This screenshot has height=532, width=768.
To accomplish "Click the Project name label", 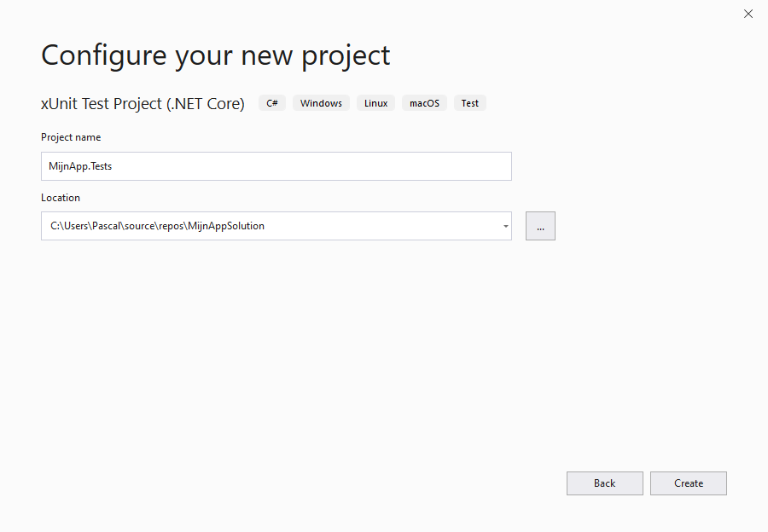I will 71,137.
